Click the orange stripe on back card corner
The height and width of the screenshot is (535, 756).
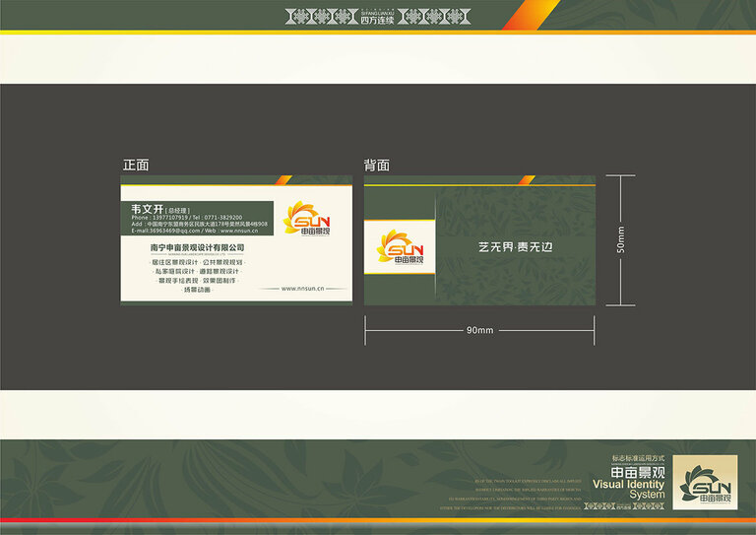point(527,180)
